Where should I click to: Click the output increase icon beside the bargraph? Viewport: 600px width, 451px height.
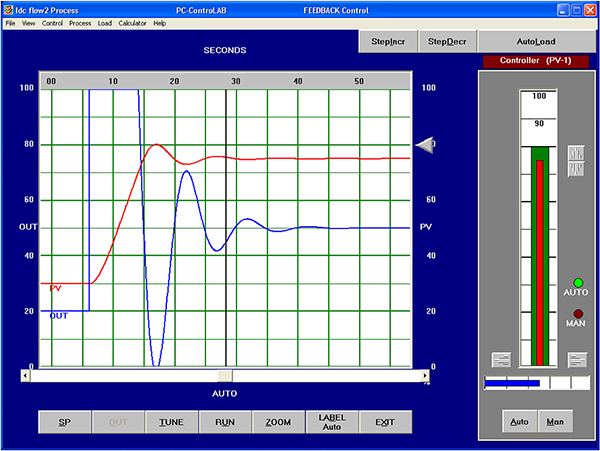pos(577,360)
